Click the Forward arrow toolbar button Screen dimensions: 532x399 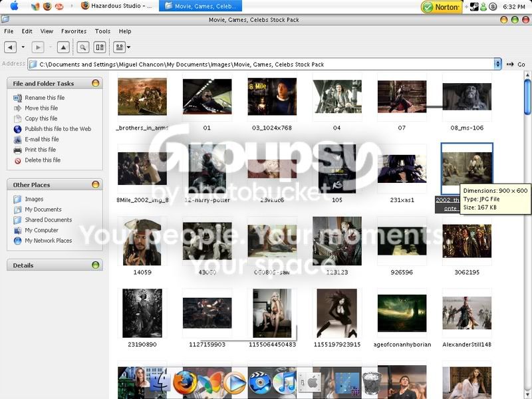click(x=38, y=47)
